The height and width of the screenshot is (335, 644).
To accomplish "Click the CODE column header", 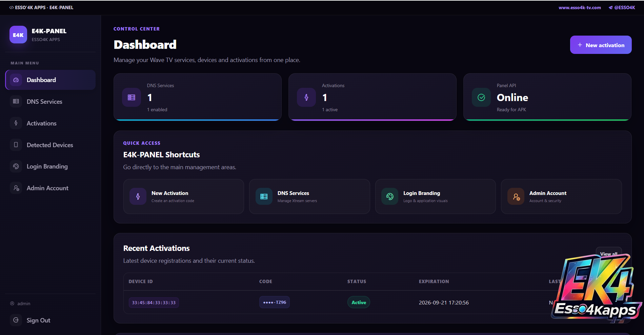I will point(266,281).
